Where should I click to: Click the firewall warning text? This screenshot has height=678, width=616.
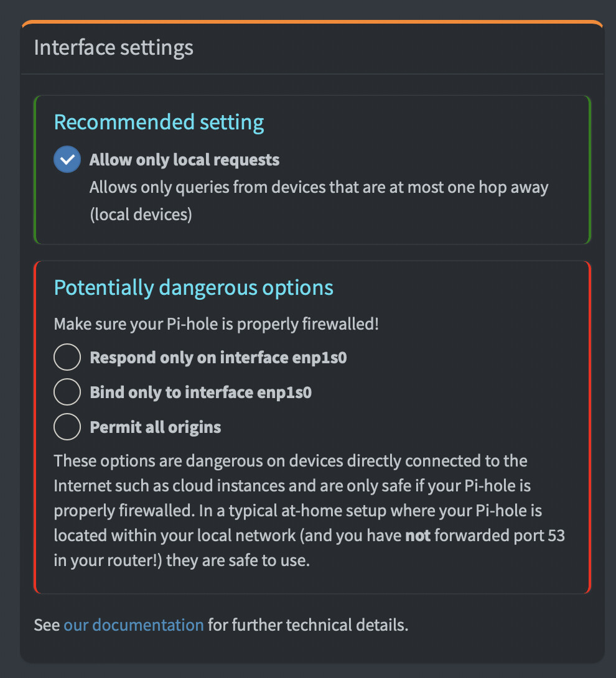point(216,323)
